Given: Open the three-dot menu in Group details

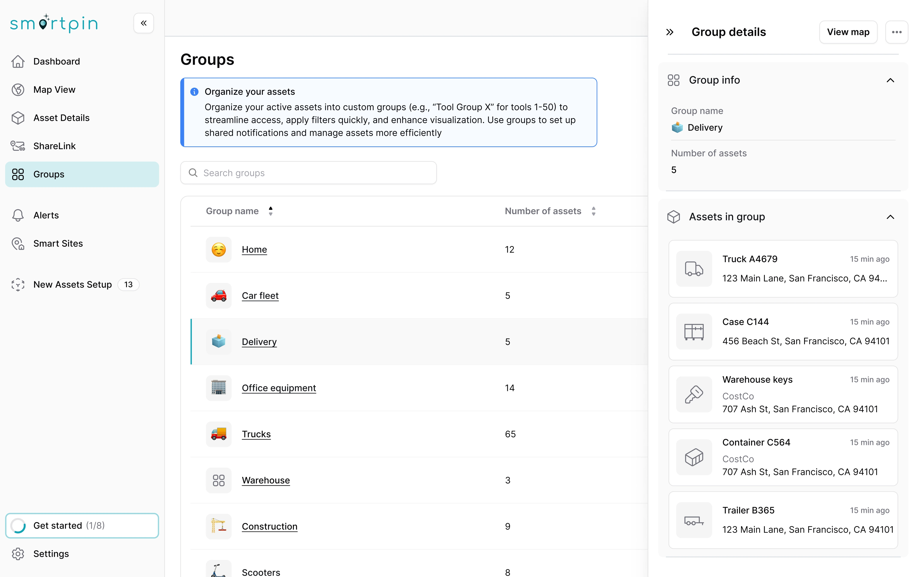Looking at the screenshot, I should [897, 32].
